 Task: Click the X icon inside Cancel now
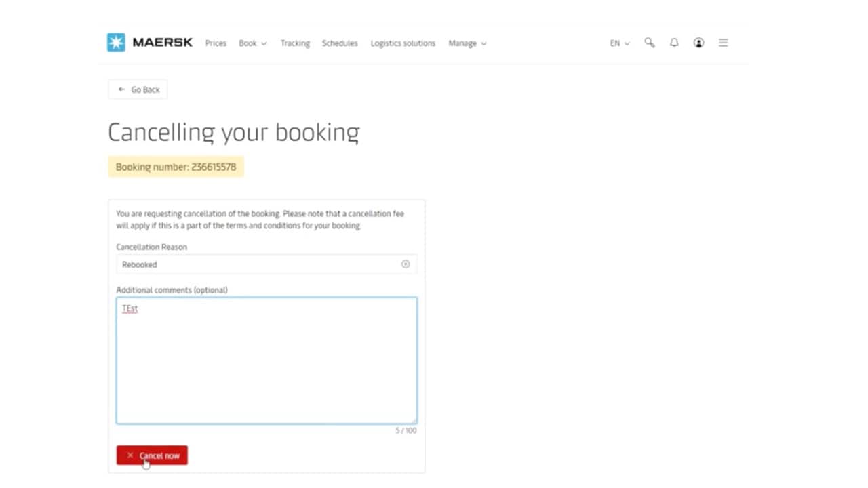(x=130, y=455)
